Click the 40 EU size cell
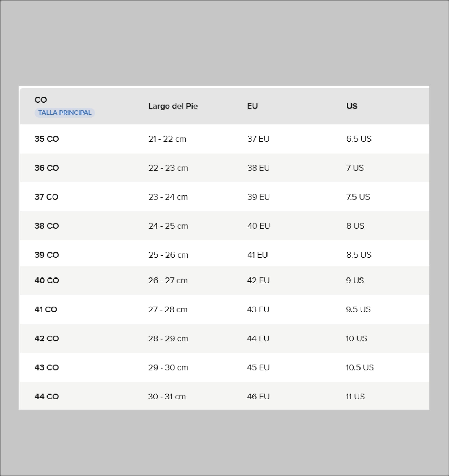Screen dimensions: 449x476 tap(258, 226)
